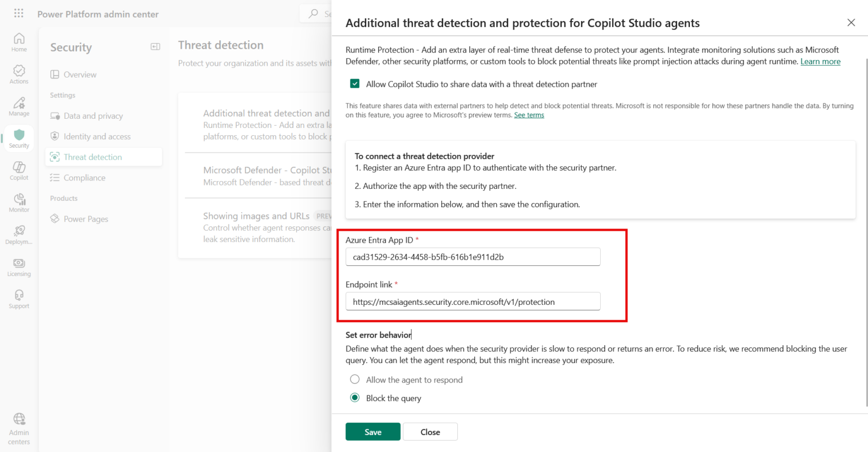Click the Learn more link
The height and width of the screenshot is (452, 868).
820,62
